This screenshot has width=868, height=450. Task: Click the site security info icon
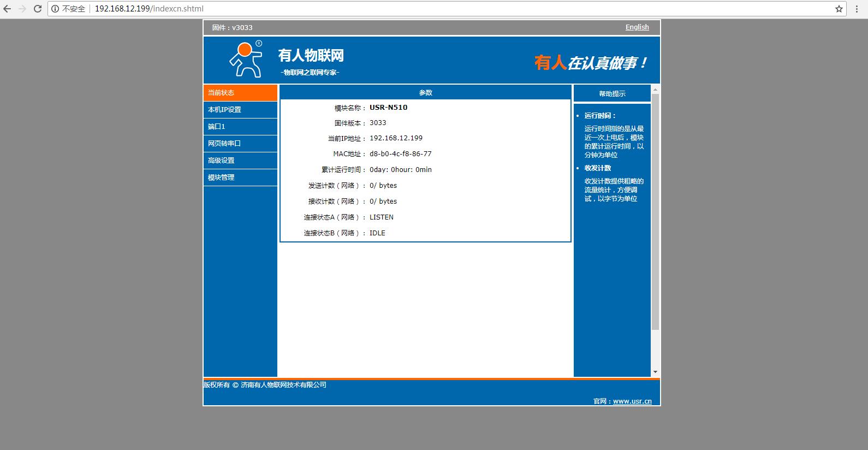coord(55,9)
